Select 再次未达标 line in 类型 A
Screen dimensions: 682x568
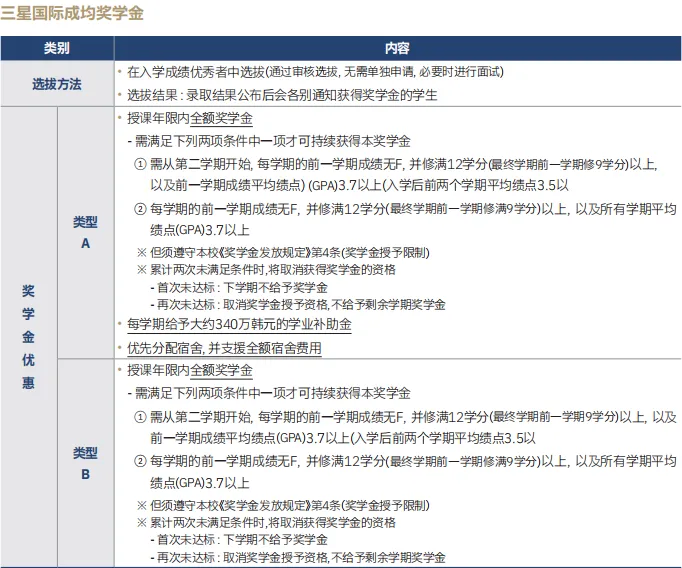coord(298,304)
